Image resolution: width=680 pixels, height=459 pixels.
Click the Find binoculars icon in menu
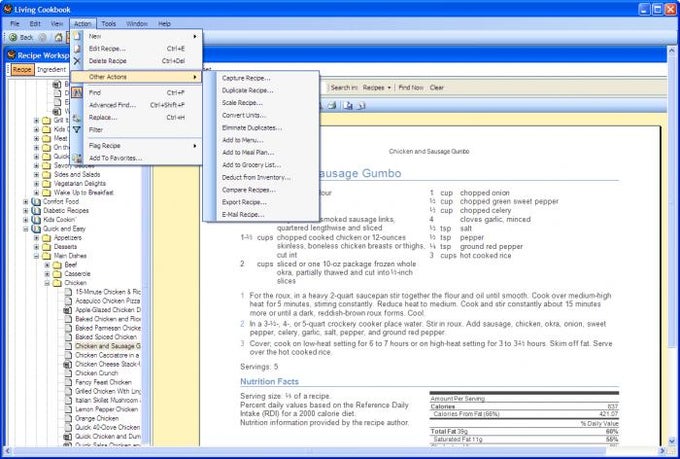coord(77,92)
